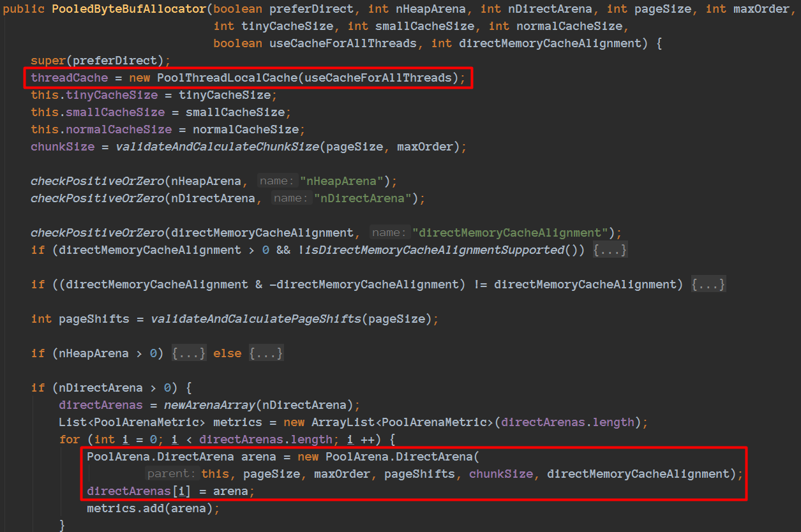Screen dimensions: 801x532
Task: Expand folded block after != directMemoryCacheAlignment condition
Action: click(x=708, y=284)
